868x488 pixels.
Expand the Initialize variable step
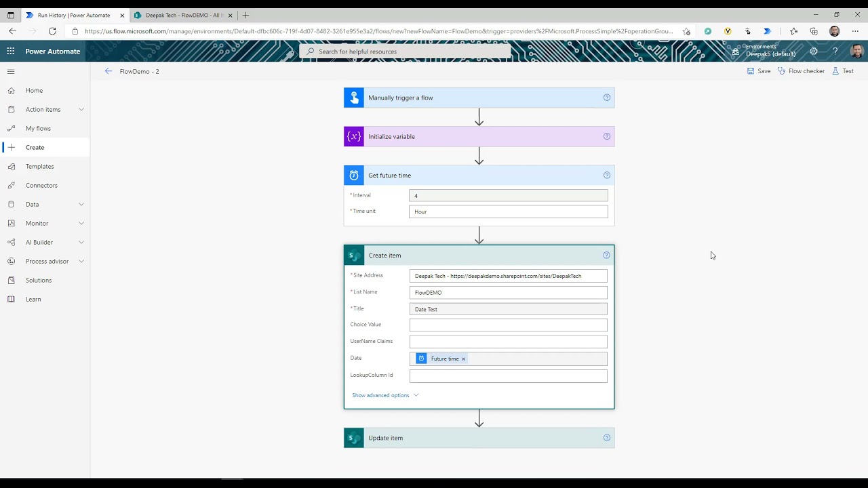(479, 136)
